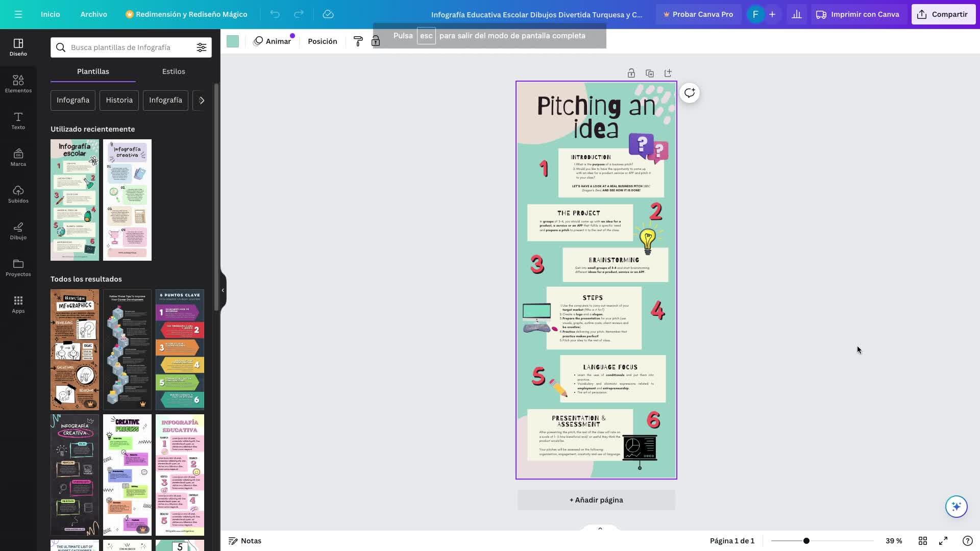Image resolution: width=980 pixels, height=551 pixels.
Task: Open the Elementos sidebar panel
Action: [18, 84]
